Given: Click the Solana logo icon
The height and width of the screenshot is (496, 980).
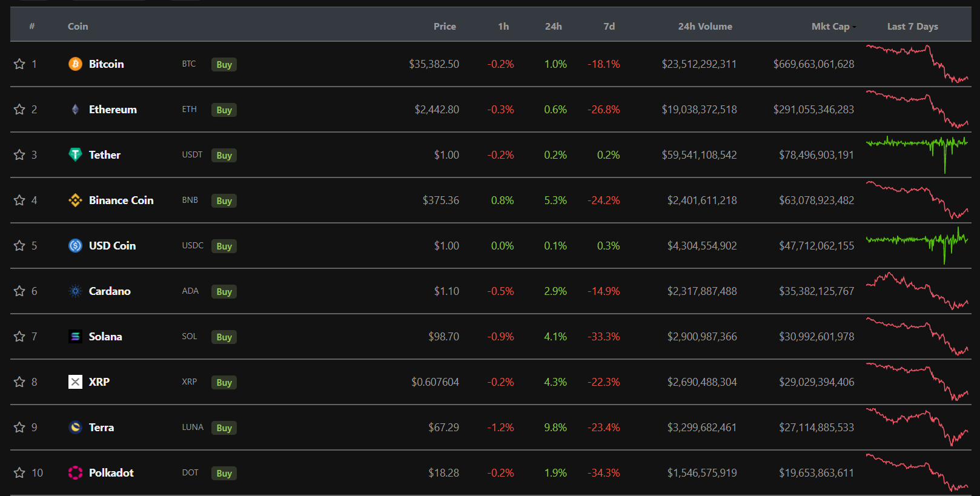Looking at the screenshot, I should click(75, 337).
